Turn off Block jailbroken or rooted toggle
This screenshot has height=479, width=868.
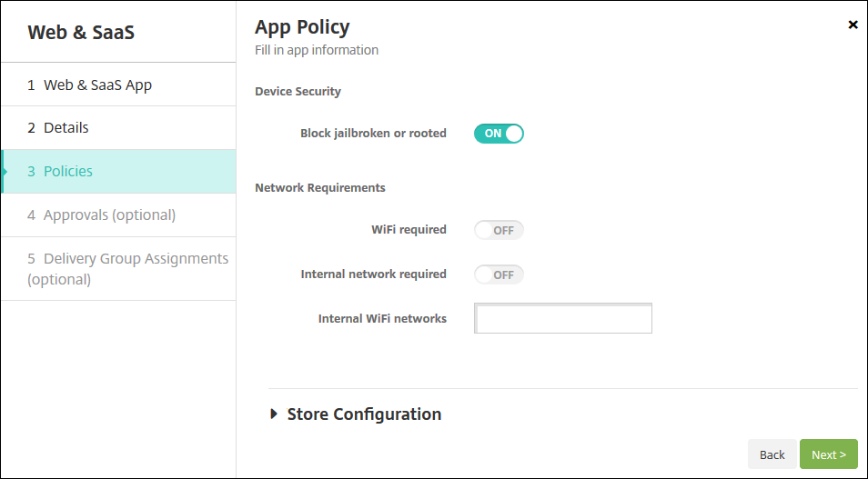pos(499,134)
